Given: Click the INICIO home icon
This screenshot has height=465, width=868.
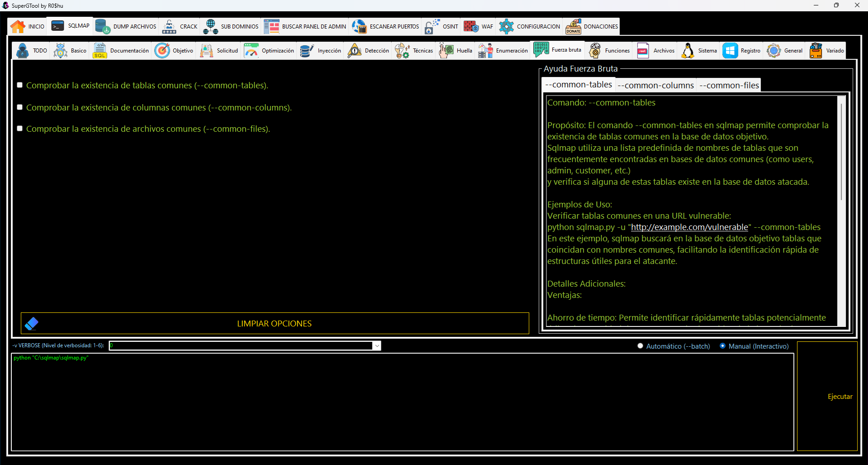Looking at the screenshot, I should tap(18, 27).
